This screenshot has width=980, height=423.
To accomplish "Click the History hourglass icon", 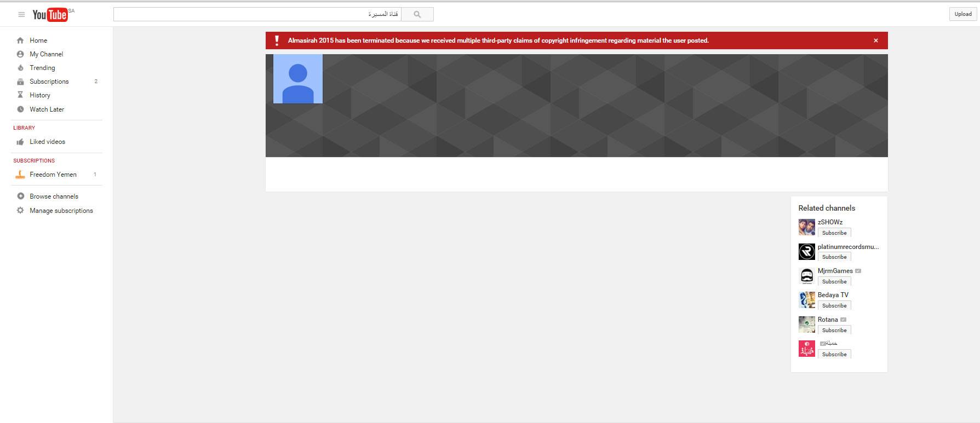I will click(20, 95).
